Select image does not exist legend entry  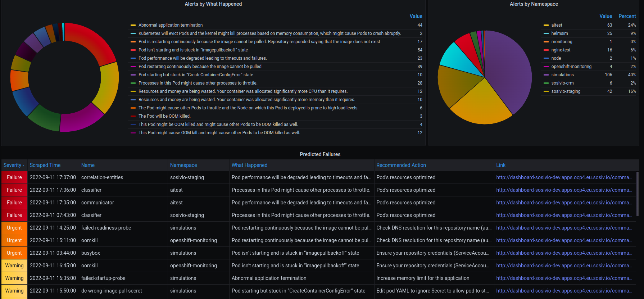259,42
